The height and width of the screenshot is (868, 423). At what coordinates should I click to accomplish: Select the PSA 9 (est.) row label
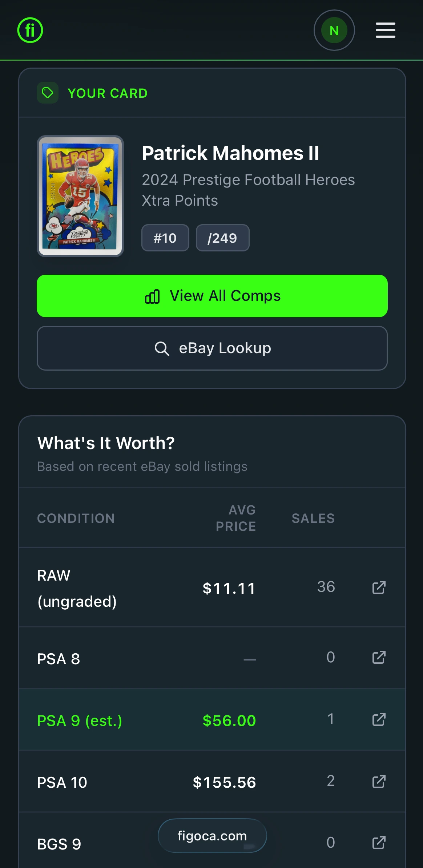[80, 720]
